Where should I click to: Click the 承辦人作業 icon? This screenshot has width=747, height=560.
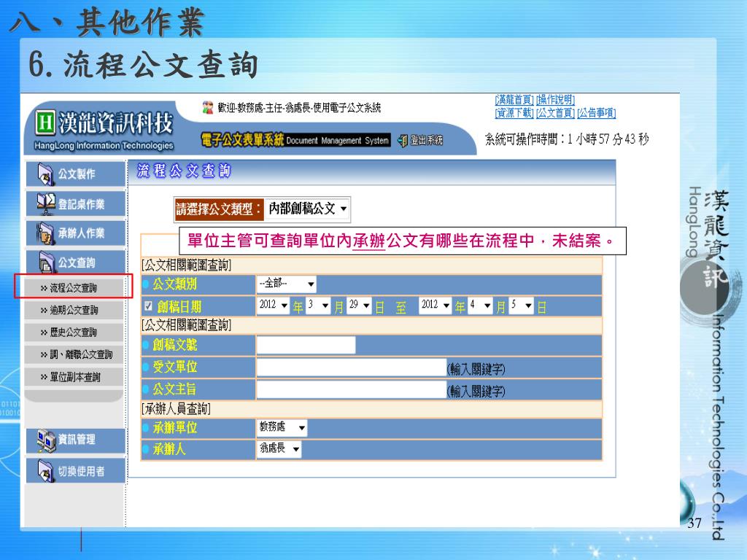46,233
